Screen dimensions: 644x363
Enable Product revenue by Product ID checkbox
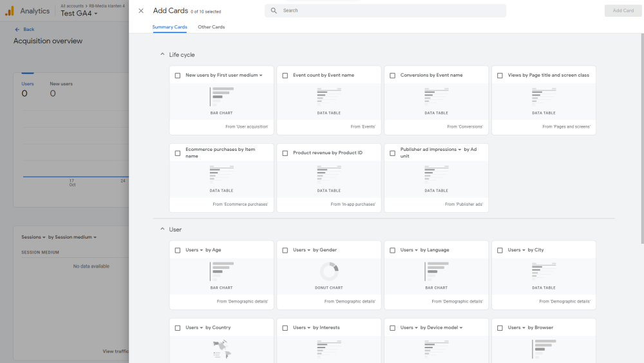(x=285, y=153)
